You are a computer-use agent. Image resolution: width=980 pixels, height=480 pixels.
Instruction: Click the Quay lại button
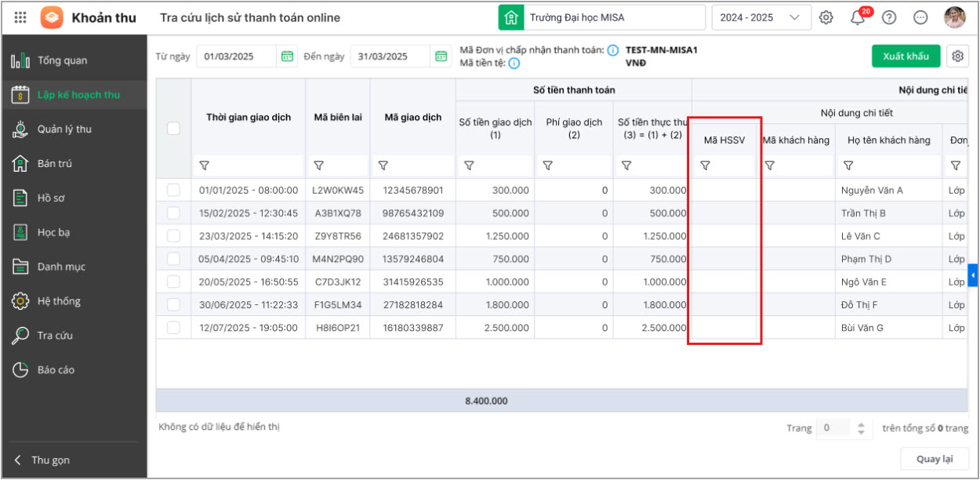tap(935, 459)
